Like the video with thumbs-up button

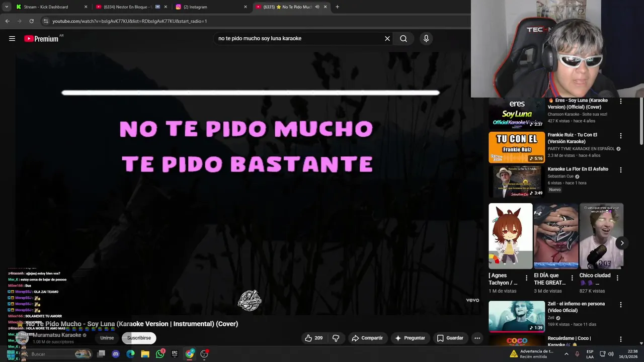point(314,338)
